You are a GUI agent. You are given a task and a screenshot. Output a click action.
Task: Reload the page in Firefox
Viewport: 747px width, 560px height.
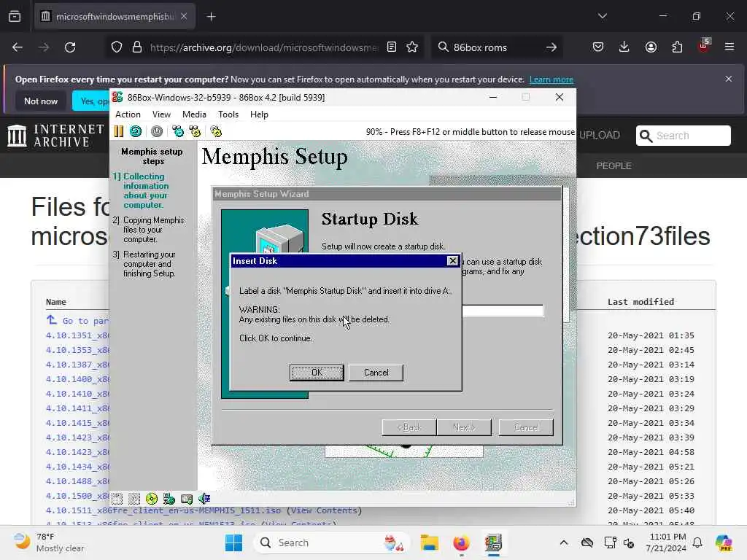(x=70, y=47)
